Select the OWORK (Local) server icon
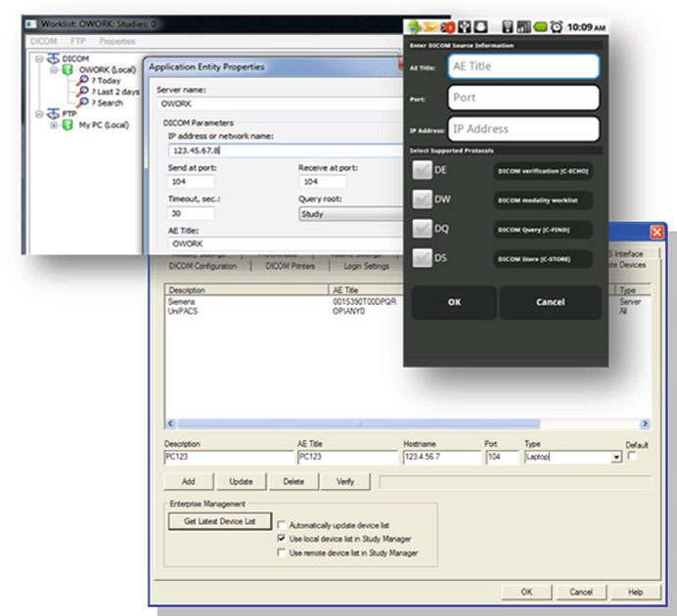This screenshot has width=677, height=616. pyautogui.click(x=69, y=69)
